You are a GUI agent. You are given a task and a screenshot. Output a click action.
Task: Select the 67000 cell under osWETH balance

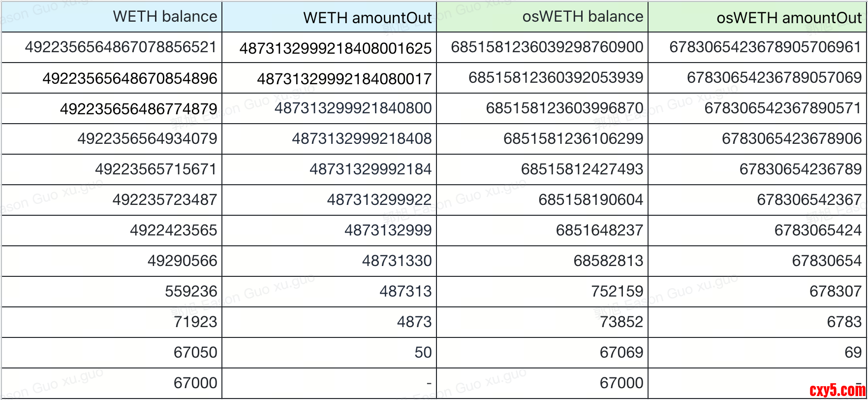(x=621, y=383)
